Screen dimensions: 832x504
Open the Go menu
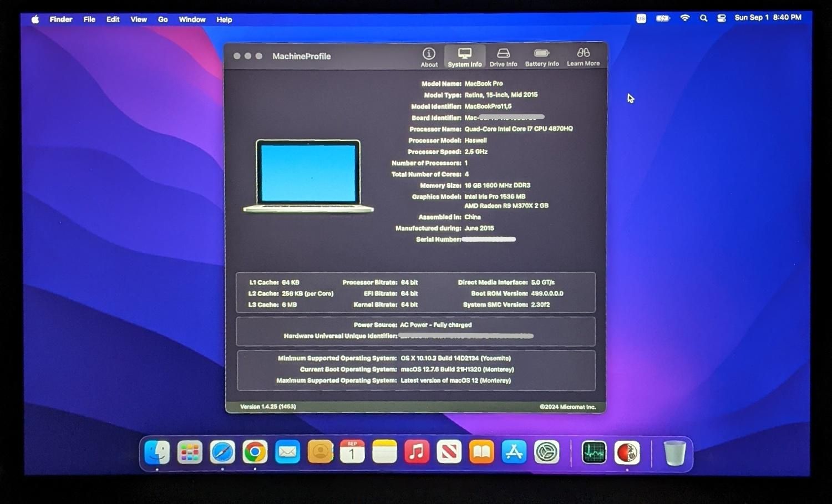click(x=163, y=19)
